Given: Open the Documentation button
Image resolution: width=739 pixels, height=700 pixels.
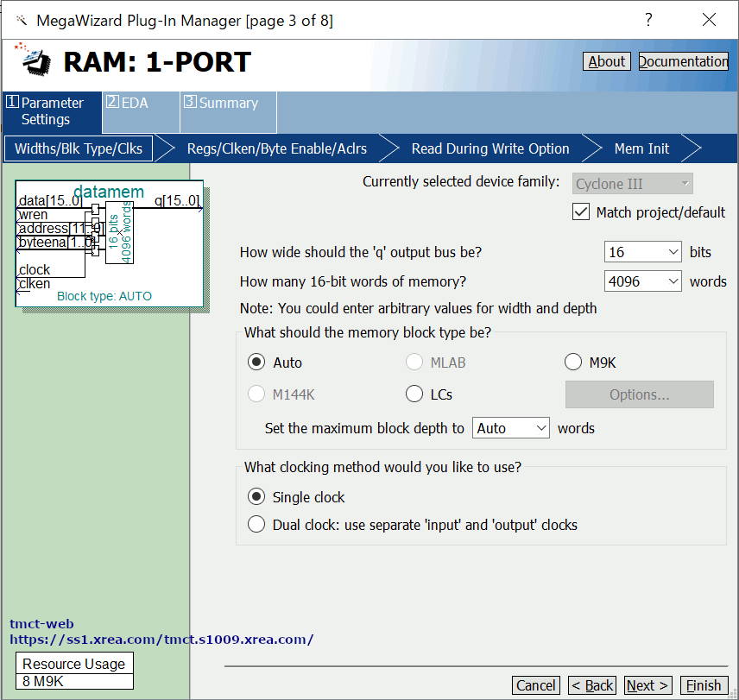Looking at the screenshot, I should [684, 61].
